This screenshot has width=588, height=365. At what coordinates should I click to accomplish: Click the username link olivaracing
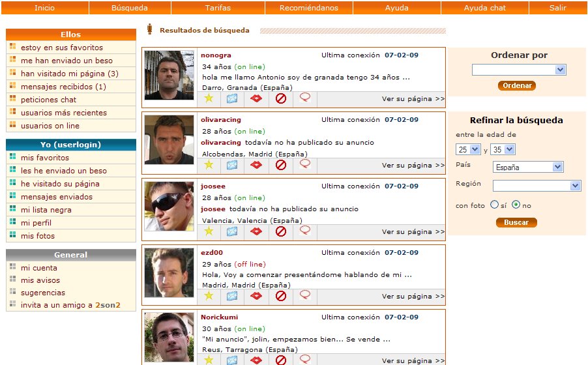[221, 120]
